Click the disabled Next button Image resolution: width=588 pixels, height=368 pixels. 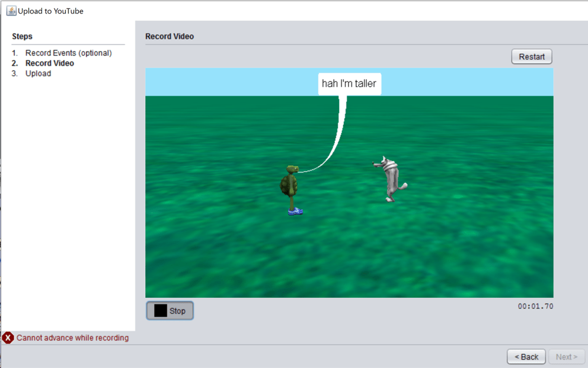[566, 356]
